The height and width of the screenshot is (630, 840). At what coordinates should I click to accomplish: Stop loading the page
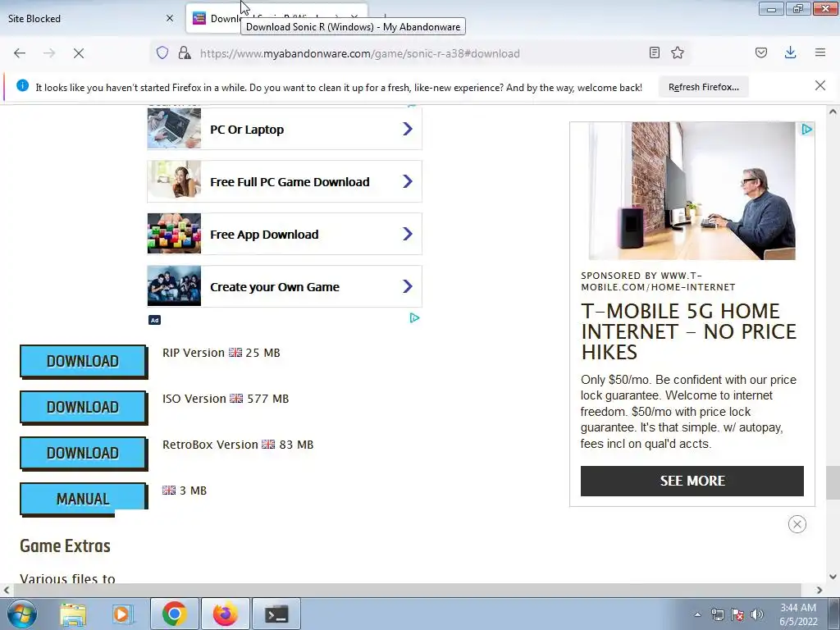pos(79,53)
